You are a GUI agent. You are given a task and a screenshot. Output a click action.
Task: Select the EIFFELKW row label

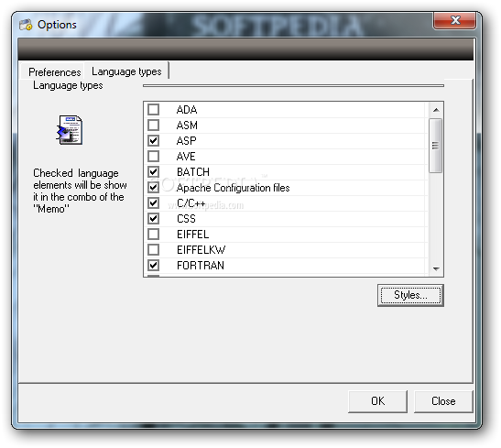click(x=201, y=249)
